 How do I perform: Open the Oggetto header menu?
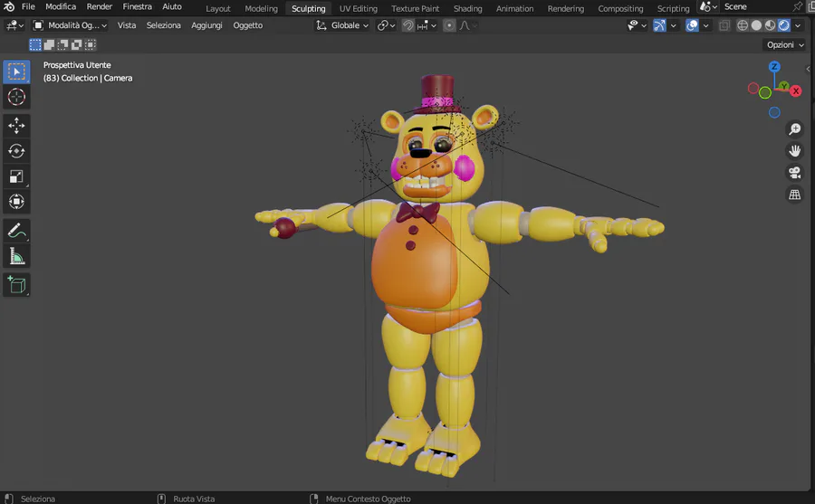point(247,25)
